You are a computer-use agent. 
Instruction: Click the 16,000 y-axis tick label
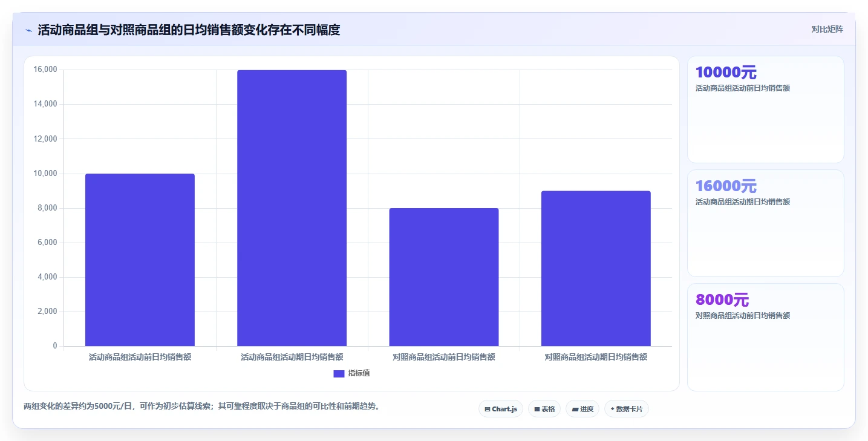pos(45,70)
